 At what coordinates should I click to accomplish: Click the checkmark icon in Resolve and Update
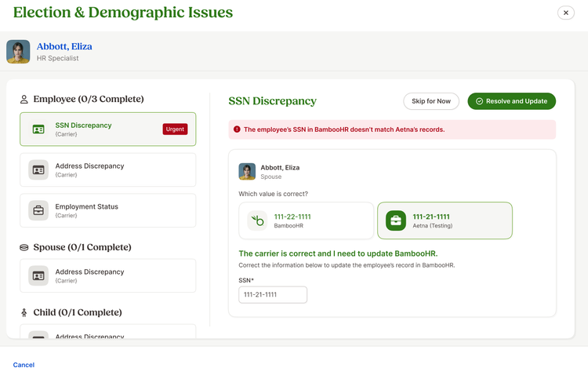[x=479, y=101]
